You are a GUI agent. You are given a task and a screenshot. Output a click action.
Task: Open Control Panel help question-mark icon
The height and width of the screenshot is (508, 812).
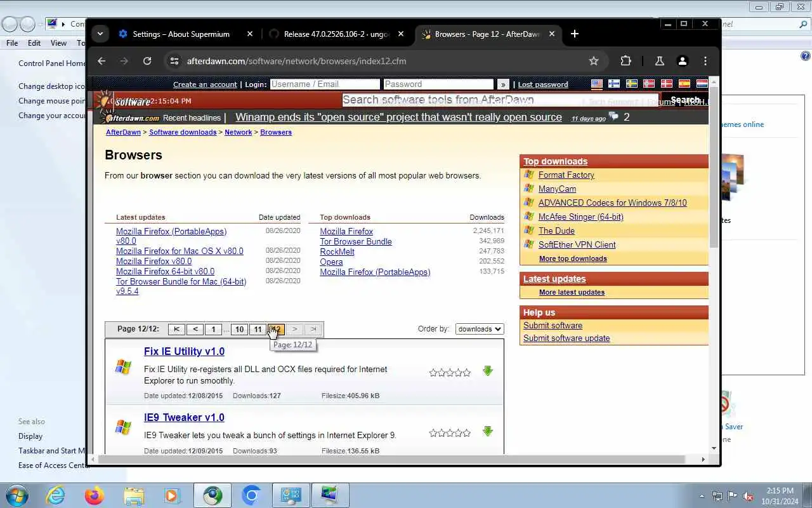pos(805,56)
